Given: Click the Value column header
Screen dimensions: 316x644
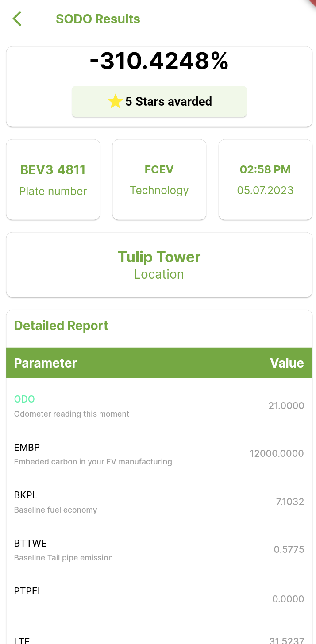Looking at the screenshot, I should [x=287, y=363].
